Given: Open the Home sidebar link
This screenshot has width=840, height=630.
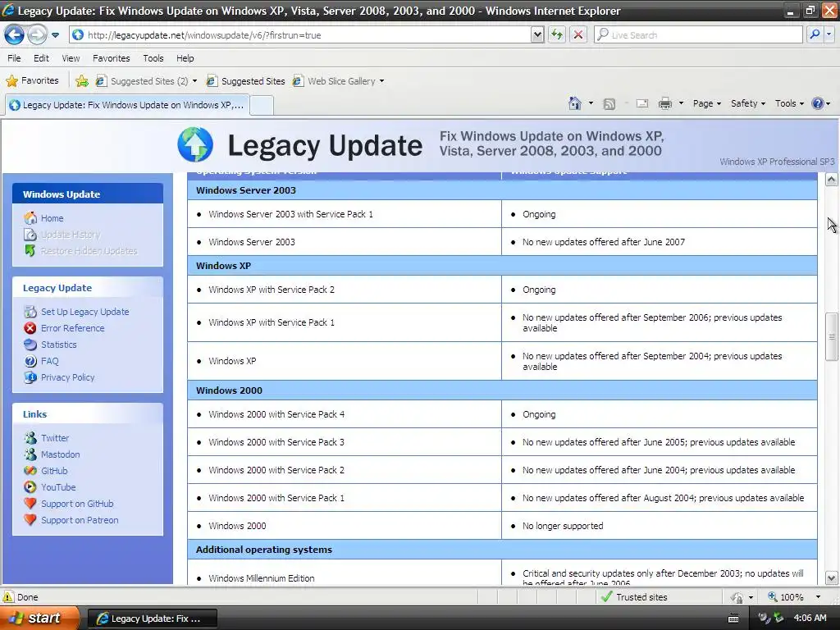Looking at the screenshot, I should click(52, 218).
